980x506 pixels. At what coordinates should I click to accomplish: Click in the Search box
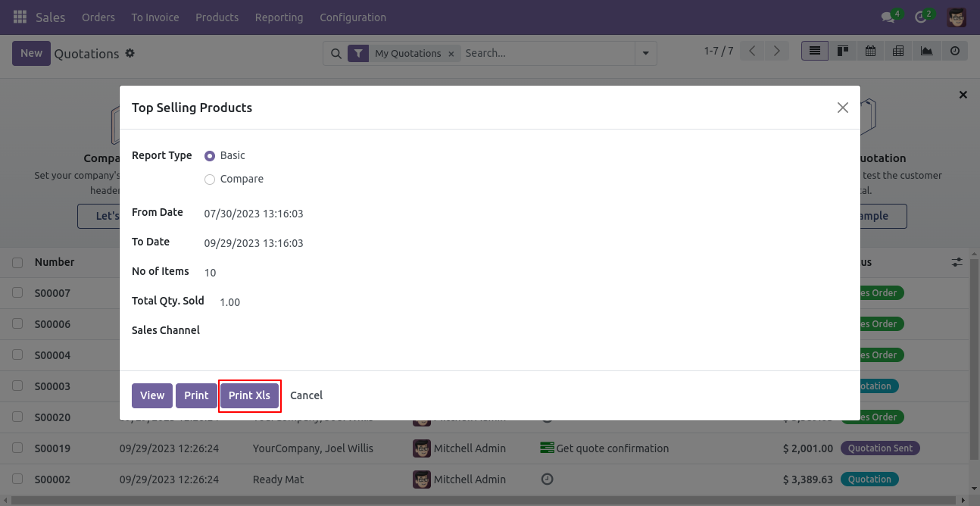pos(546,53)
